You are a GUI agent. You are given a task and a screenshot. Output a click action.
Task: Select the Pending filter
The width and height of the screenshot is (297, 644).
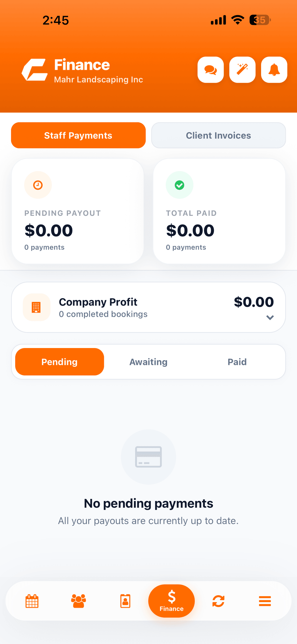pos(60,362)
